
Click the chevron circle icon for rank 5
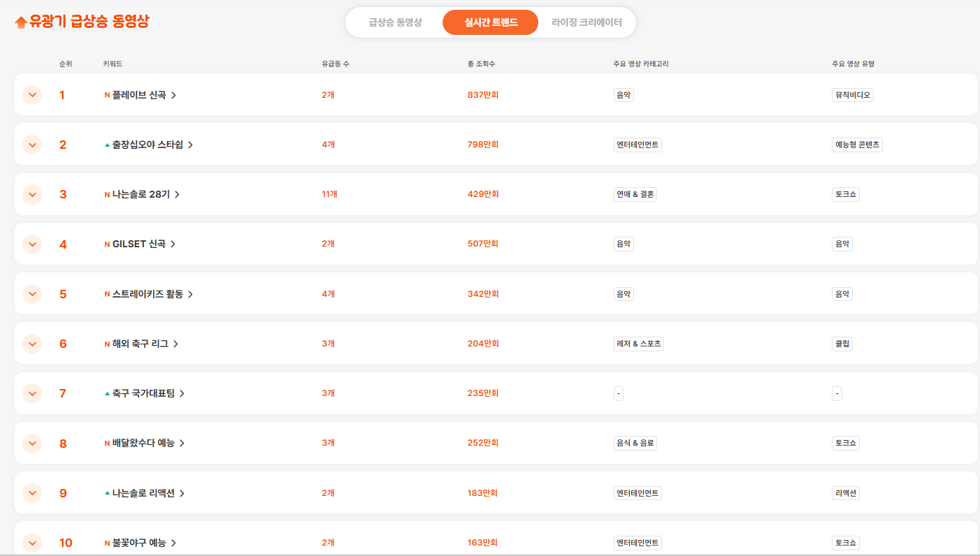point(32,294)
